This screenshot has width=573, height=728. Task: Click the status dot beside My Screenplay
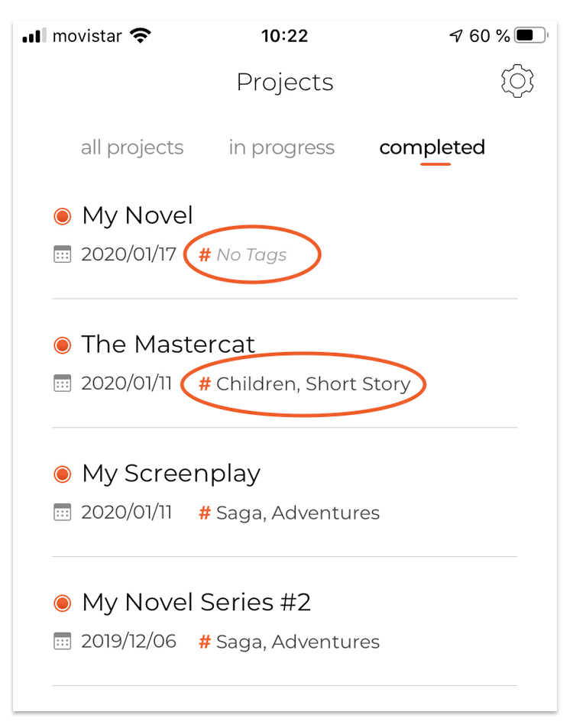62,474
